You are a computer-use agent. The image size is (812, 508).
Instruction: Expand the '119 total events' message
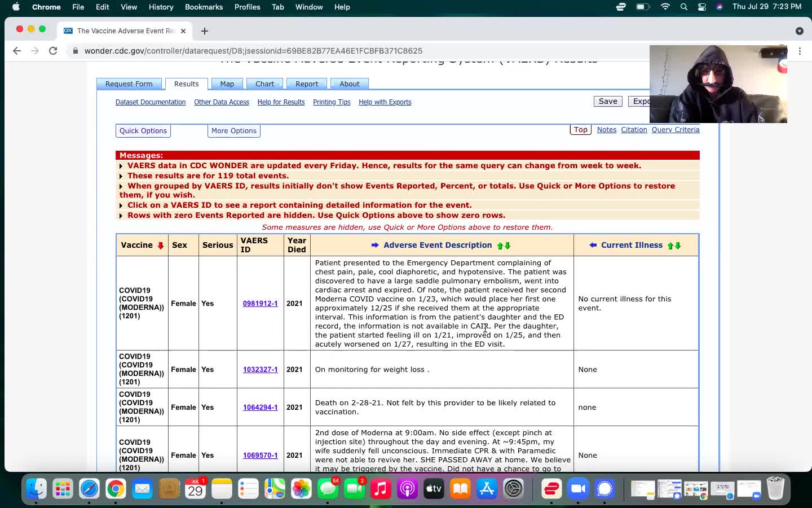pyautogui.click(x=121, y=176)
